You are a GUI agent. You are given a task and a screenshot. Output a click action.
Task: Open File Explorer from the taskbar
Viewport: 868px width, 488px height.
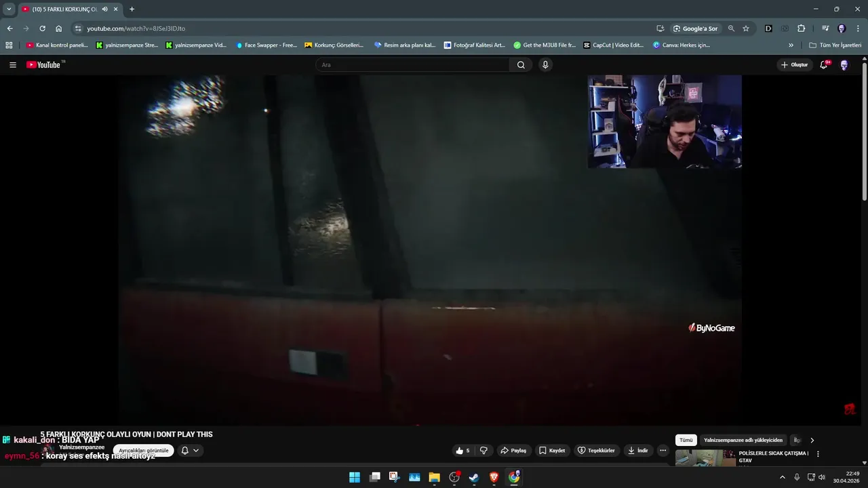tap(434, 477)
